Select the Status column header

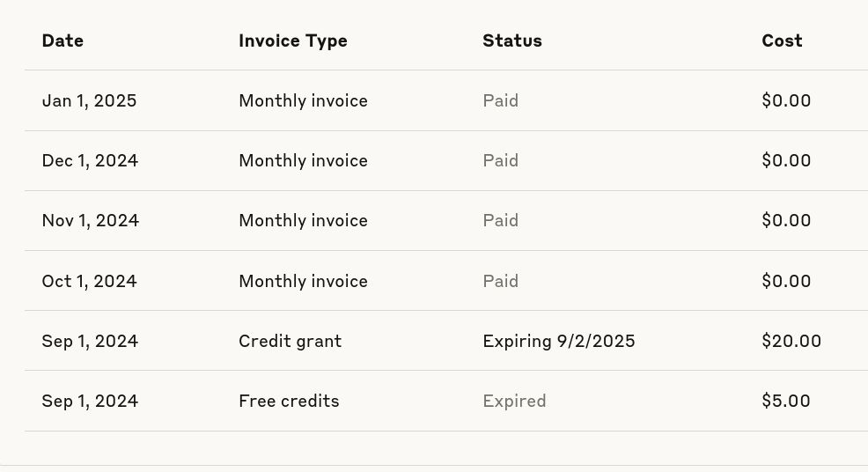511,41
